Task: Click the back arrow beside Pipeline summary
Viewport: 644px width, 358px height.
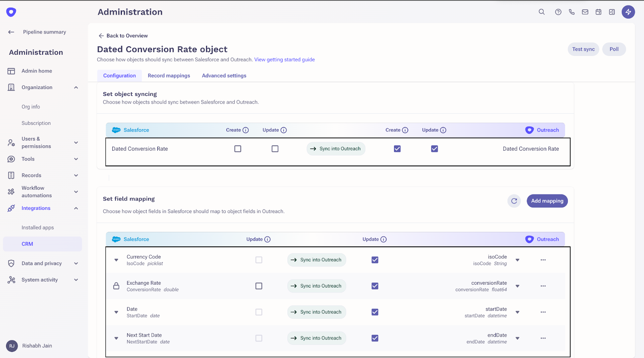Action: pos(11,32)
